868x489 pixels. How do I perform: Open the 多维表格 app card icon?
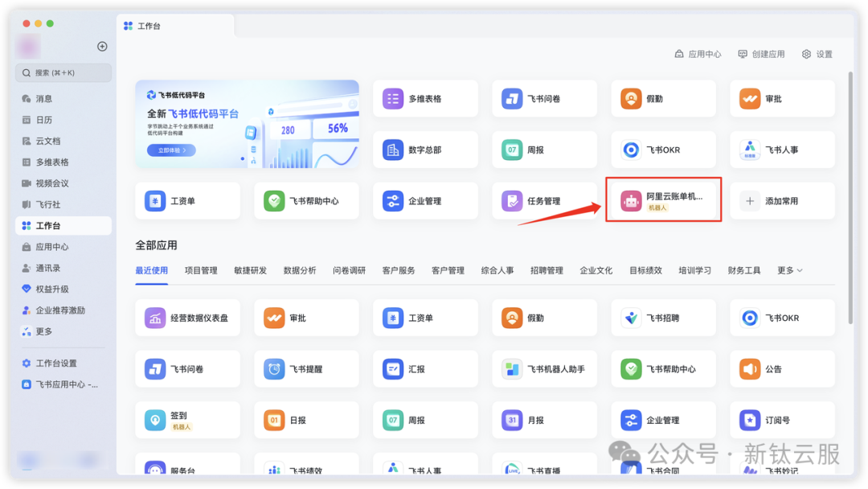[392, 99]
